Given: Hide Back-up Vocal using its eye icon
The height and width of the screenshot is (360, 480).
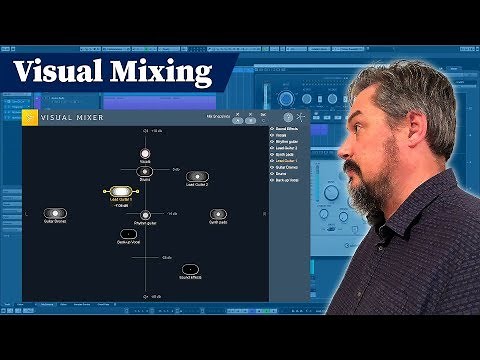Looking at the screenshot, I should pos(272,180).
